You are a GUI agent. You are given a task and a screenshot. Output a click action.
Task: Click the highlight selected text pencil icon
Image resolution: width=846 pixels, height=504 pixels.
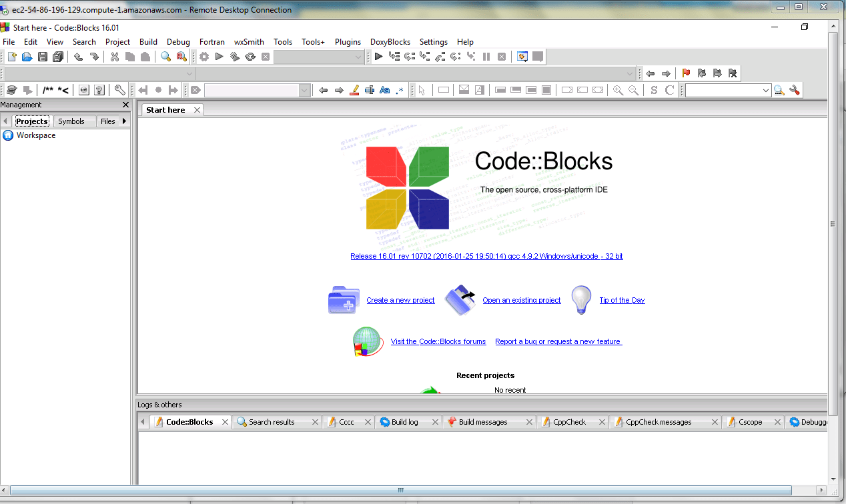[x=354, y=90]
